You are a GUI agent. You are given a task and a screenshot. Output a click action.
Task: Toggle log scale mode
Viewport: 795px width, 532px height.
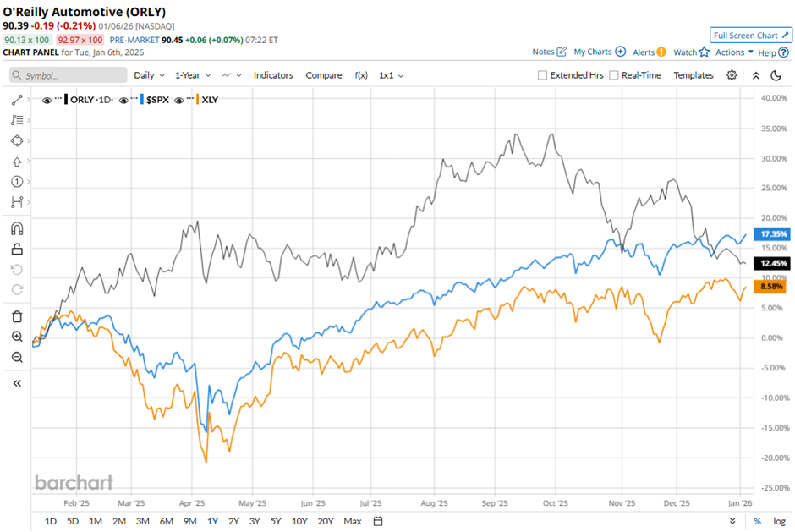click(779, 521)
